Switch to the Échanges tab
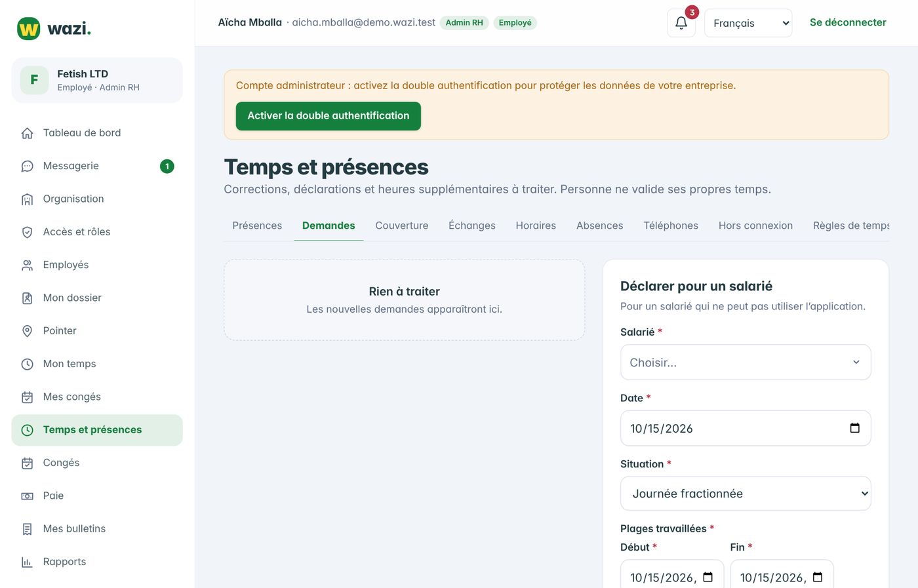 tap(472, 225)
